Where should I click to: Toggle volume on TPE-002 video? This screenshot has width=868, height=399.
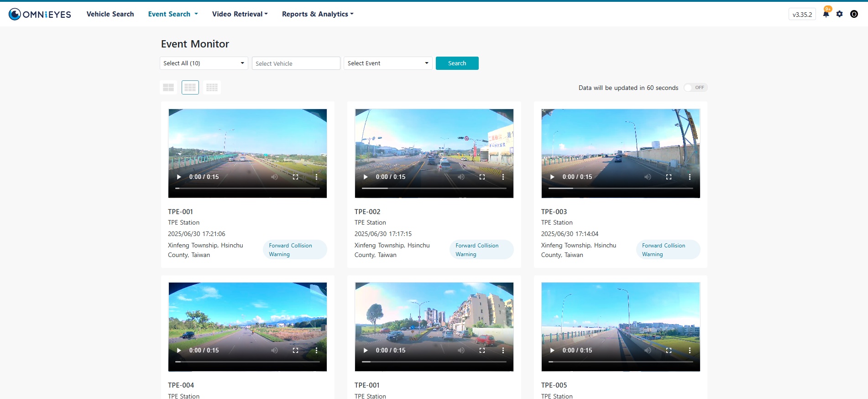coord(461,177)
